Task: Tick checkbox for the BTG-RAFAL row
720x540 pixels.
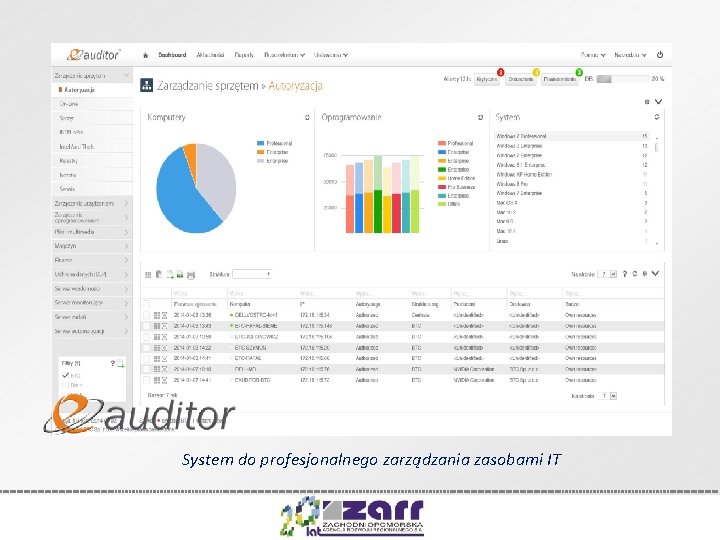Action: pos(146,358)
